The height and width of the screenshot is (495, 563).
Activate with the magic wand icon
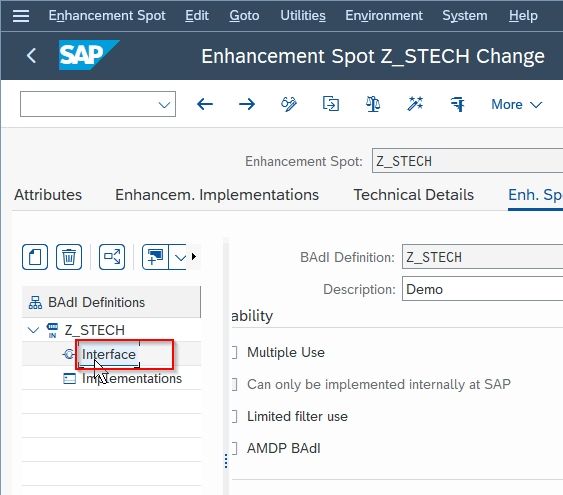(x=415, y=104)
